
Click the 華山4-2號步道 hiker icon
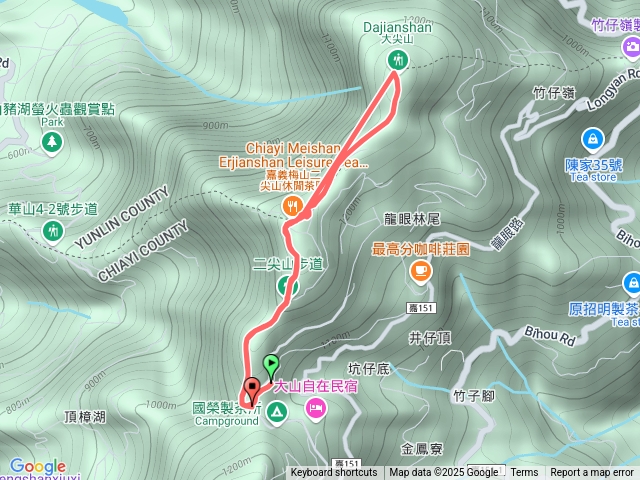[x=53, y=232]
